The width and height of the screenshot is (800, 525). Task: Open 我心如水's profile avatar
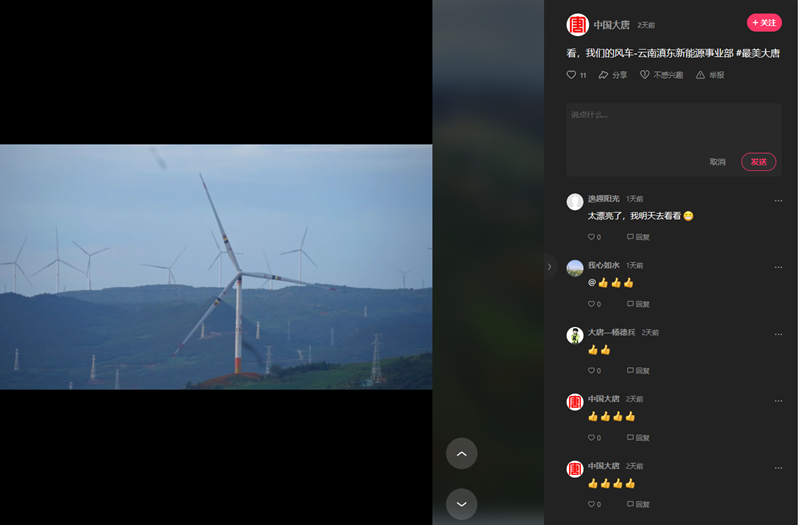pos(575,268)
